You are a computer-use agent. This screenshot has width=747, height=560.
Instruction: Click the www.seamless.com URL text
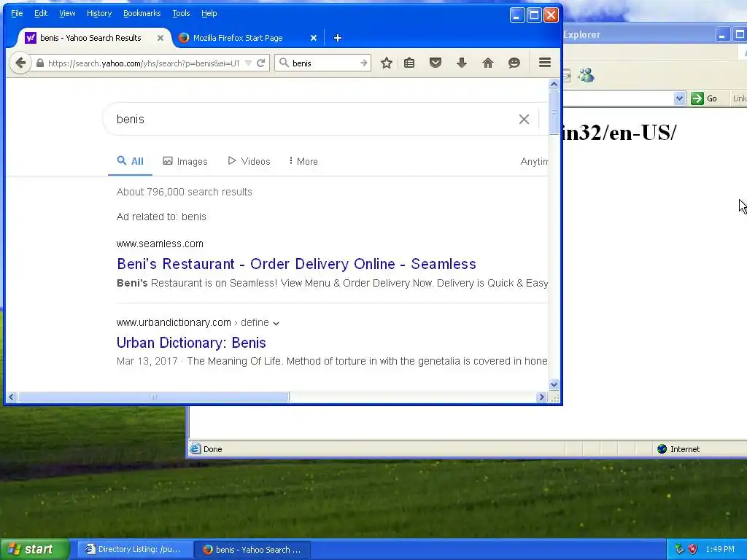click(160, 244)
